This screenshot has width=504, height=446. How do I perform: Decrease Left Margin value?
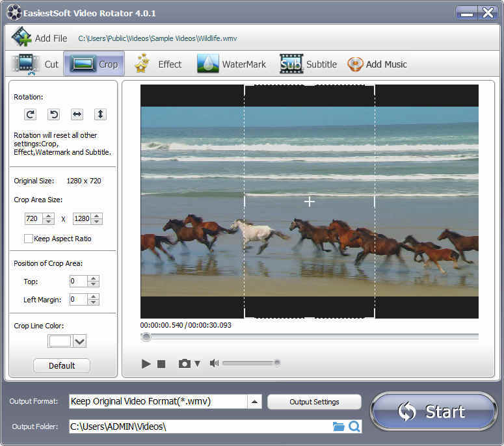(93, 302)
